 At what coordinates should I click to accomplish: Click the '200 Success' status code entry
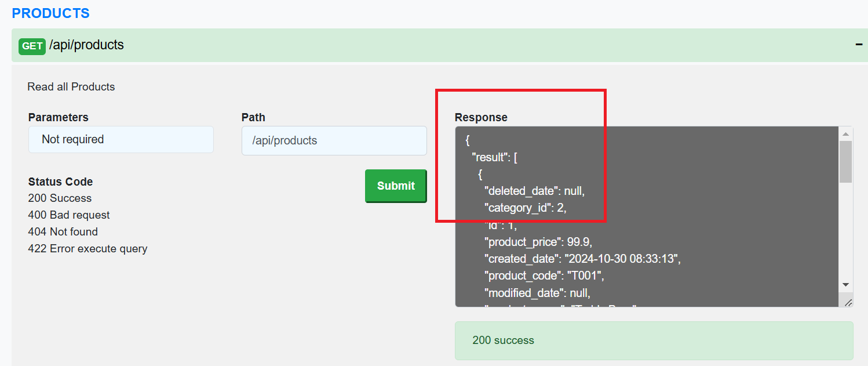tap(60, 198)
